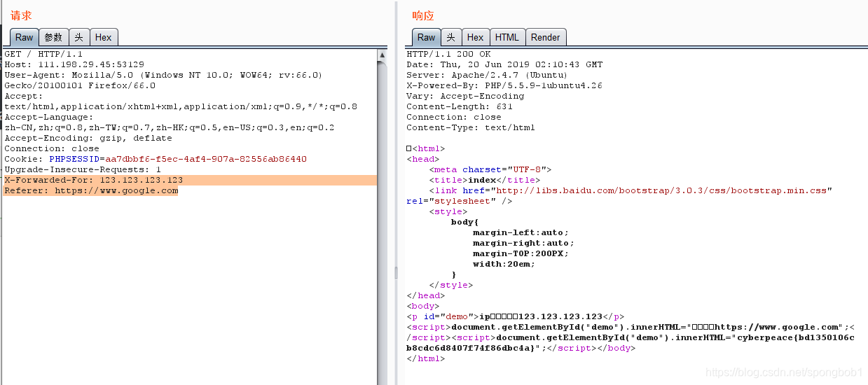Open the request 头 tab
The width and height of the screenshot is (868, 385).
(x=78, y=37)
